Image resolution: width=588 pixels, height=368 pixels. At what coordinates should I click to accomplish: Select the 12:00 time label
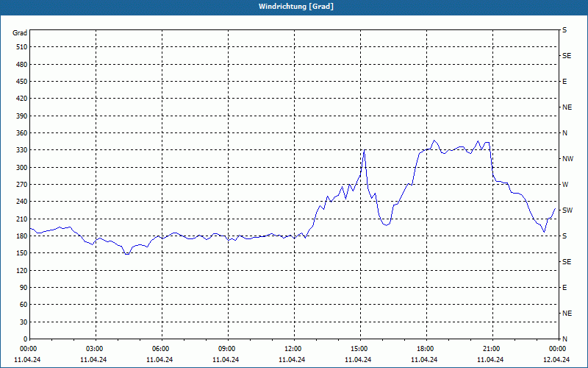click(294, 349)
